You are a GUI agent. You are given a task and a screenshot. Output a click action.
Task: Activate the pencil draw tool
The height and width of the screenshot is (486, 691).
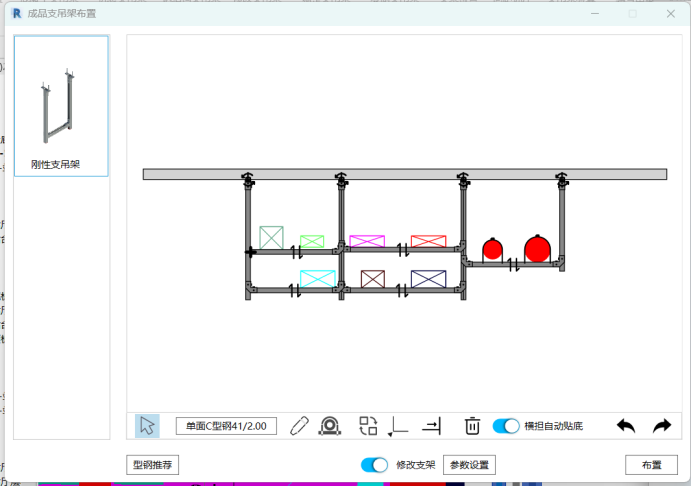click(299, 426)
